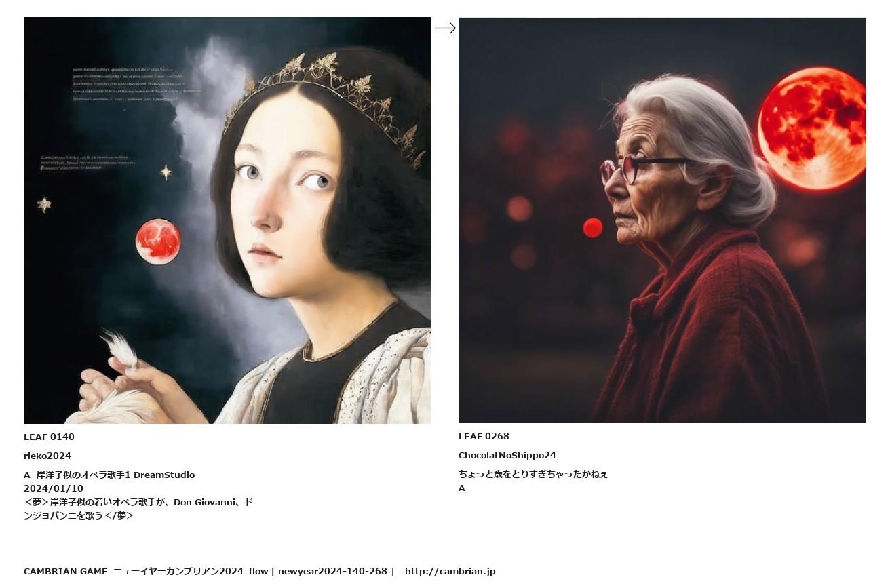Open the left portrait of the crowned woman

pos(227,220)
